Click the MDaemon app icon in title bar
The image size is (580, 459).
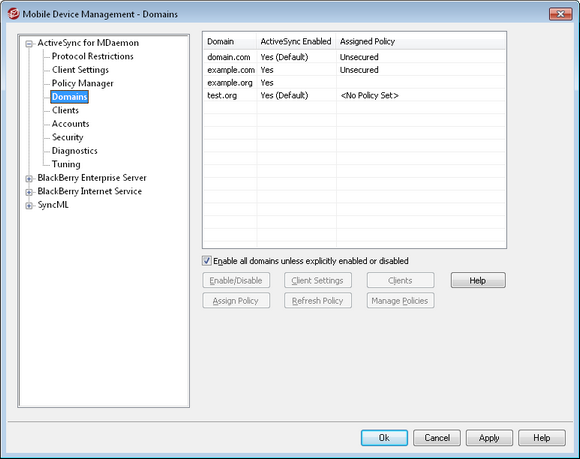tap(14, 14)
